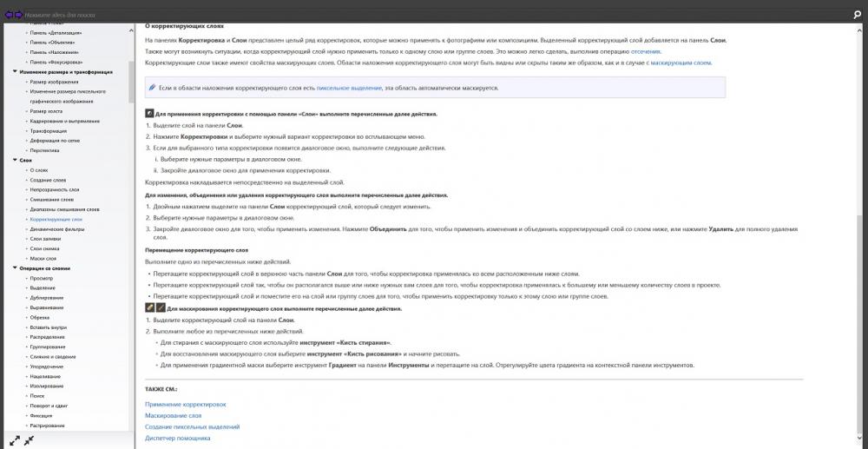
Task: Open the «Создание слоев» topic
Action: (48, 180)
